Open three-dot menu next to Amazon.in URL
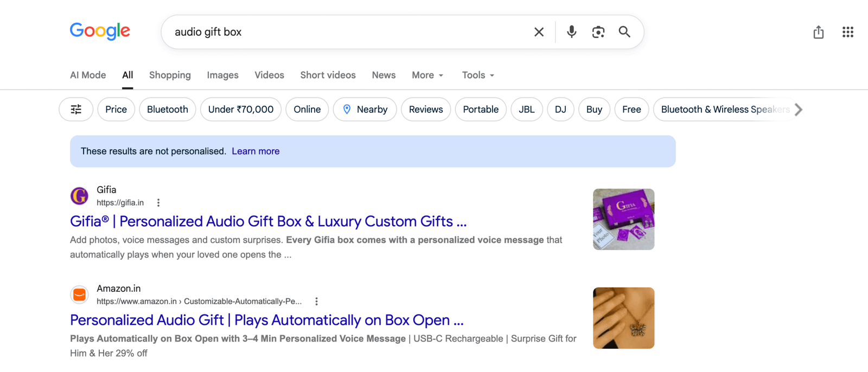 (316, 302)
